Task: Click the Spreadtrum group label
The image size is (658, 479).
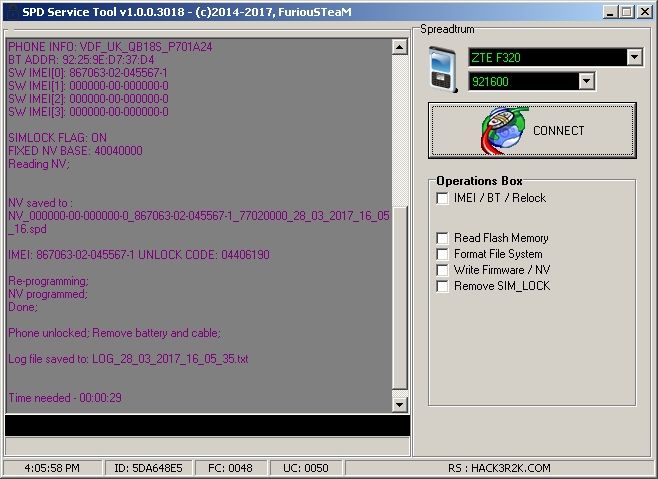Action: pos(447,29)
